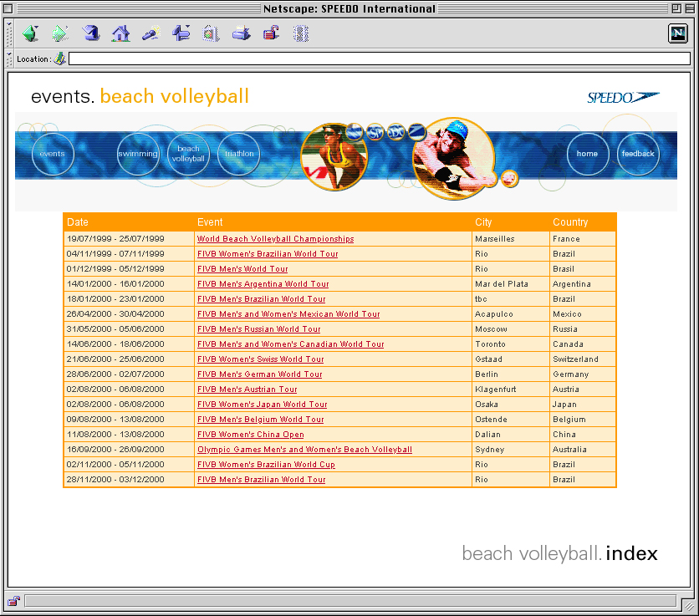Click the Netscape N logo button
Image resolution: width=699 pixels, height=616 pixels.
(x=677, y=33)
